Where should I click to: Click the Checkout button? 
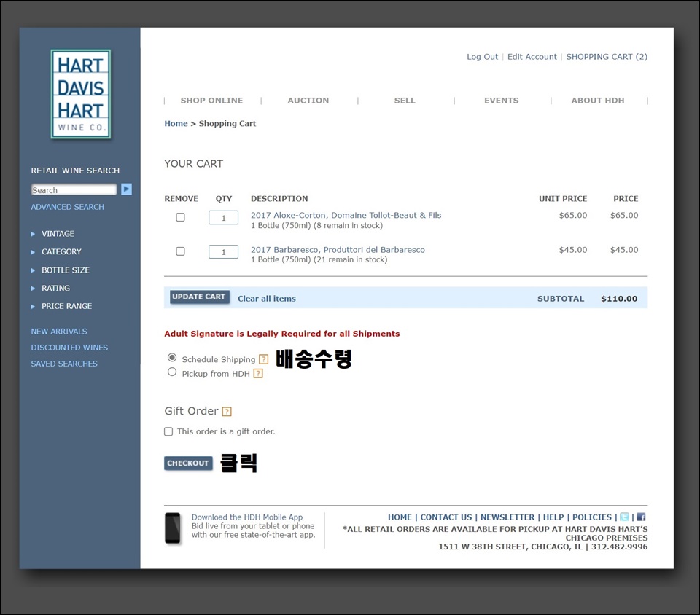coord(188,463)
